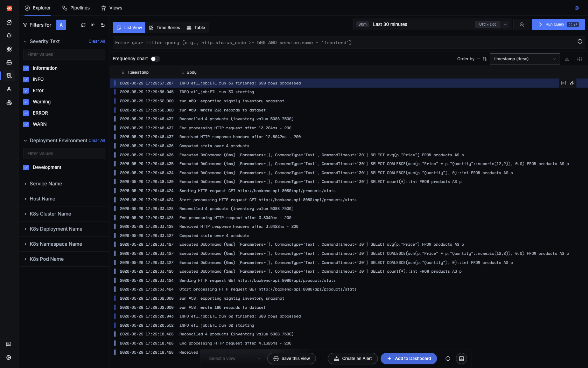The width and height of the screenshot is (588, 368).
Task: Uncheck the Warning severity checkbox
Action: pyautogui.click(x=26, y=102)
